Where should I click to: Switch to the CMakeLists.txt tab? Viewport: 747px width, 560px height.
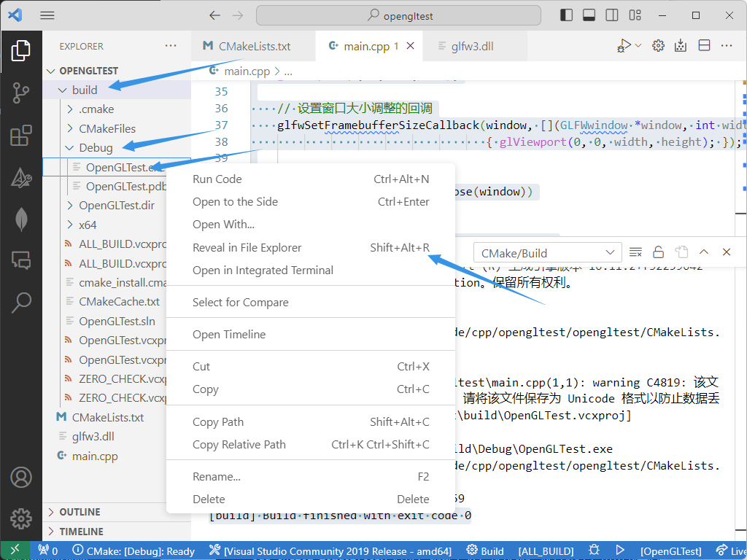coord(247,46)
